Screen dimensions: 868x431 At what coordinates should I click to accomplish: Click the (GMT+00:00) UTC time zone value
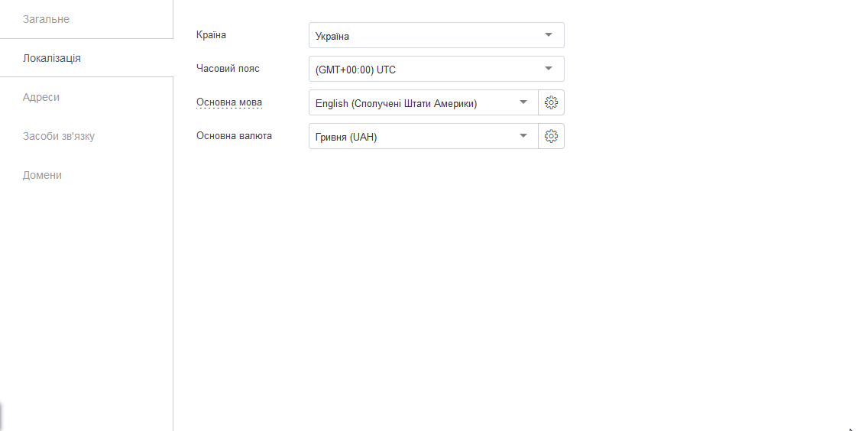click(x=355, y=70)
